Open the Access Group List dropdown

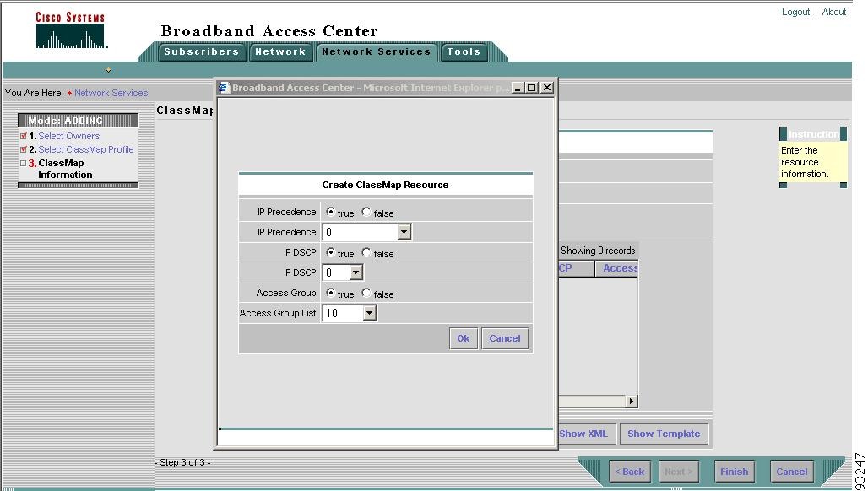[369, 314]
